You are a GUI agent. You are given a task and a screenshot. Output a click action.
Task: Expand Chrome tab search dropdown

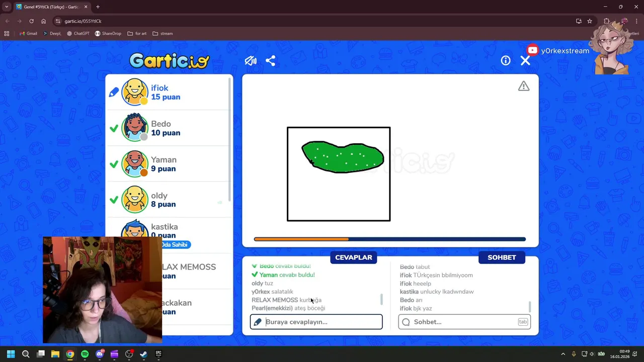tap(7, 7)
